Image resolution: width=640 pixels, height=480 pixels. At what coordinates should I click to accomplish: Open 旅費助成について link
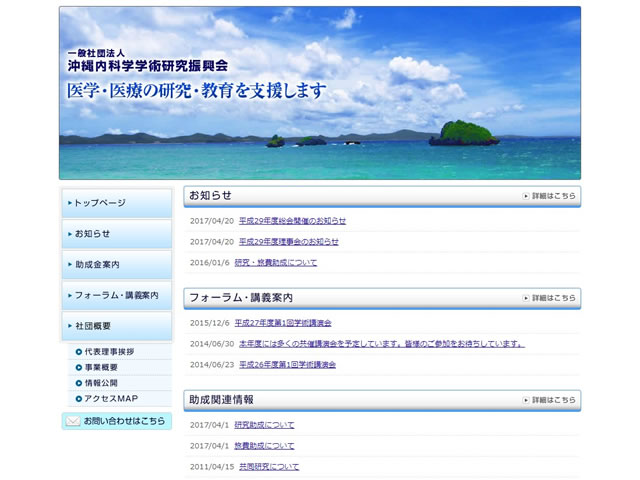click(264, 446)
